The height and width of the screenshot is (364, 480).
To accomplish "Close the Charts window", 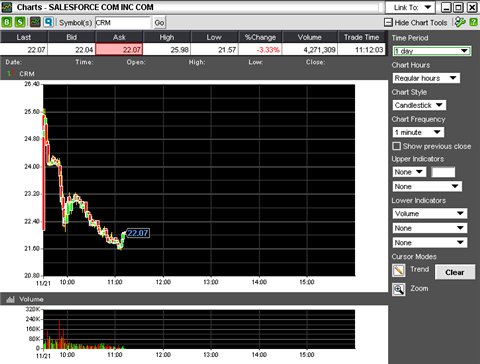I will click(x=472, y=7).
